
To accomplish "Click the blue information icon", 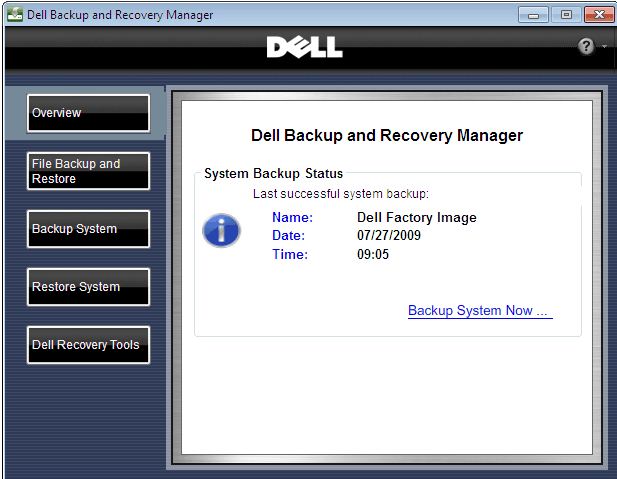I will click(221, 231).
